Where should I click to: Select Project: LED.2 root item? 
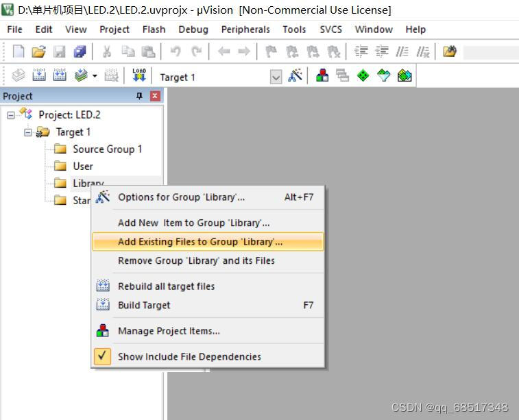click(x=69, y=115)
